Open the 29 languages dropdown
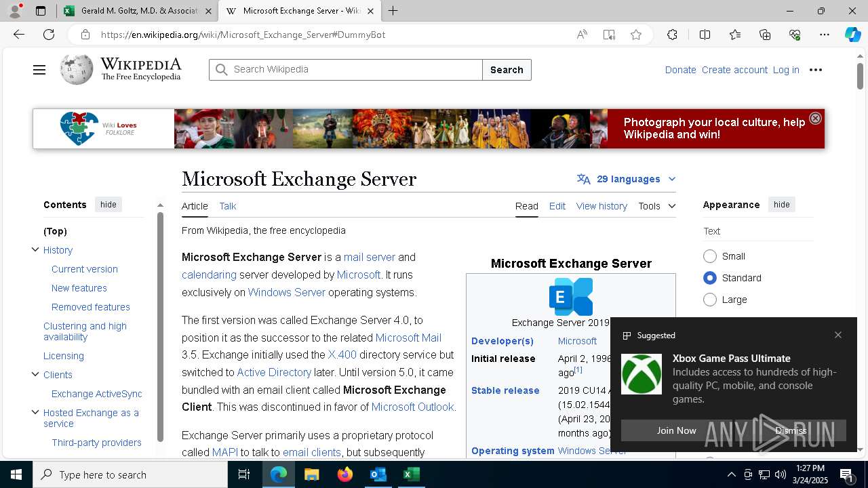Screen dimensions: 868x488 pyautogui.click(x=627, y=179)
